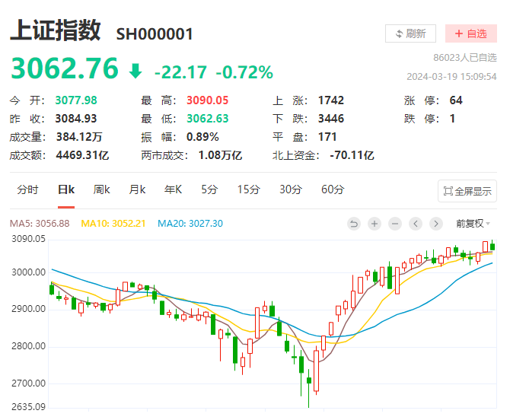Move chart right with next arrow

[436, 224]
